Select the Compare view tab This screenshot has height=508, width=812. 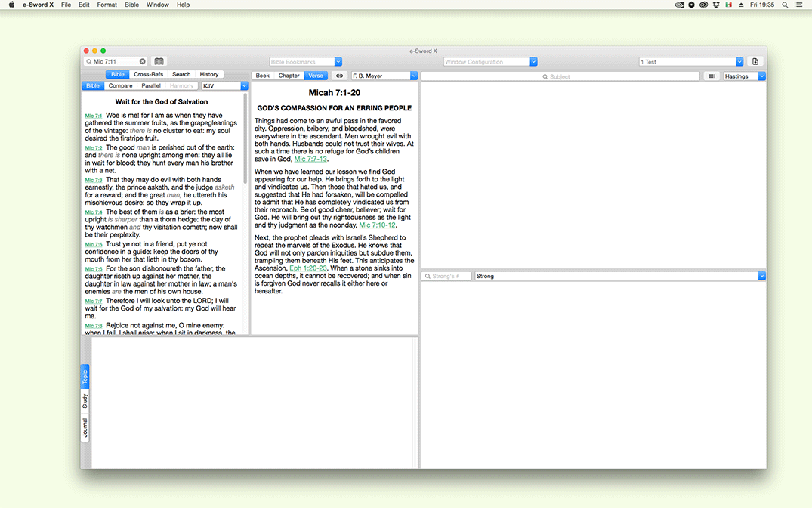121,86
